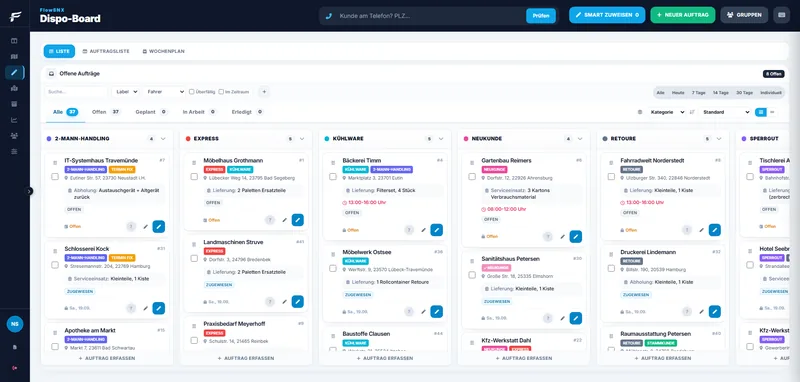The image size is (800, 382).
Task: Switch to the grid view toggle icon
Action: (x=761, y=112)
